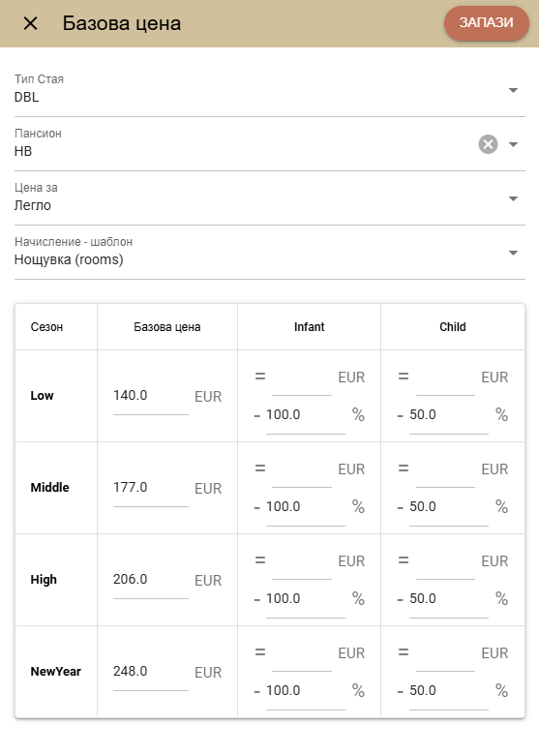Edit the Low season base price 140.0
Screen dimensions: 539x756
[x=150, y=396]
